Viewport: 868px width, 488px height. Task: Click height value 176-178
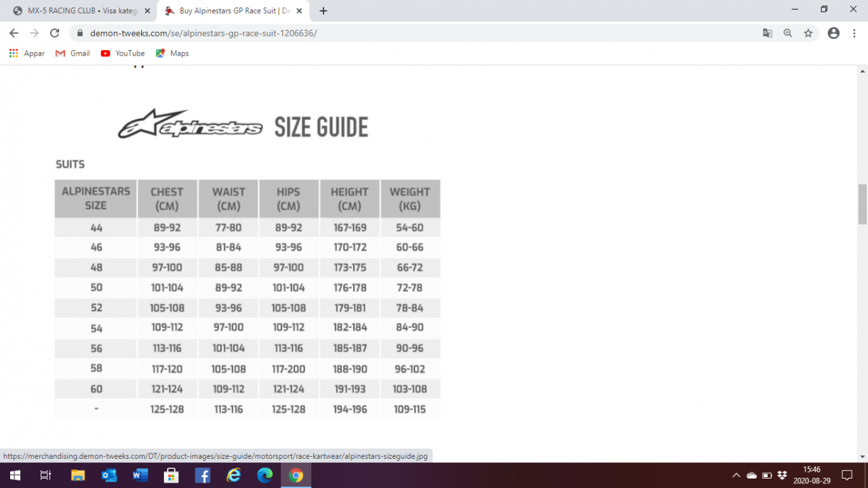click(x=350, y=288)
